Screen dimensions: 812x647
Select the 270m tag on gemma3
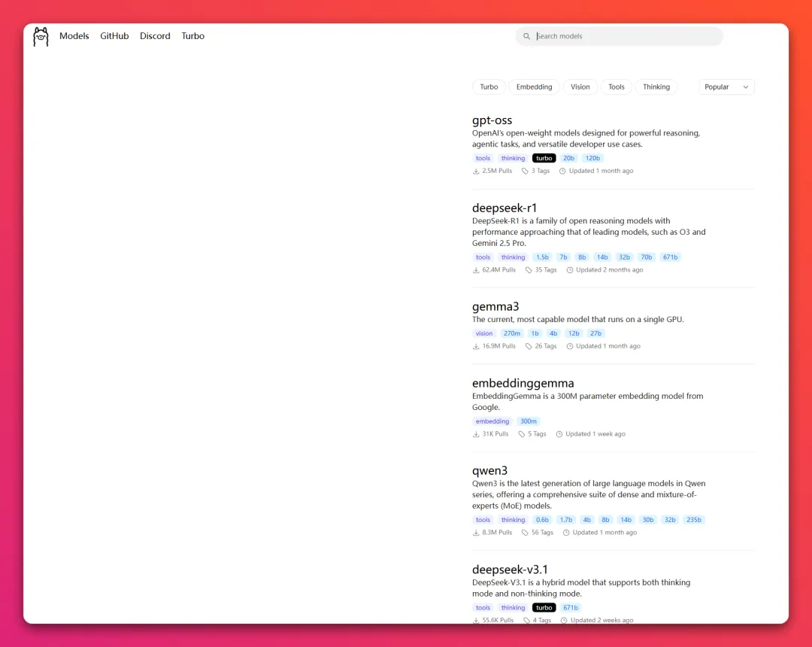[x=512, y=333]
